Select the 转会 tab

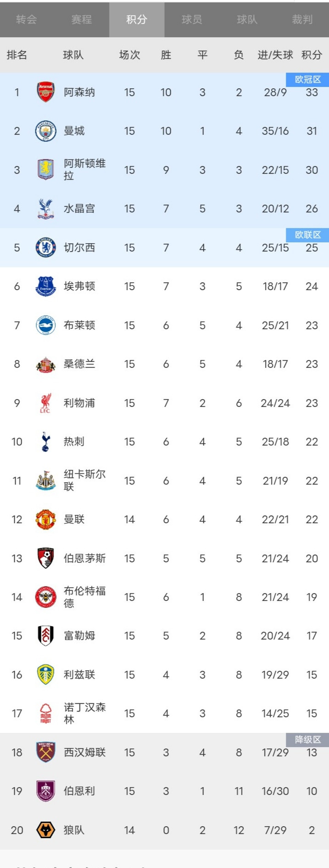[x=26, y=19]
